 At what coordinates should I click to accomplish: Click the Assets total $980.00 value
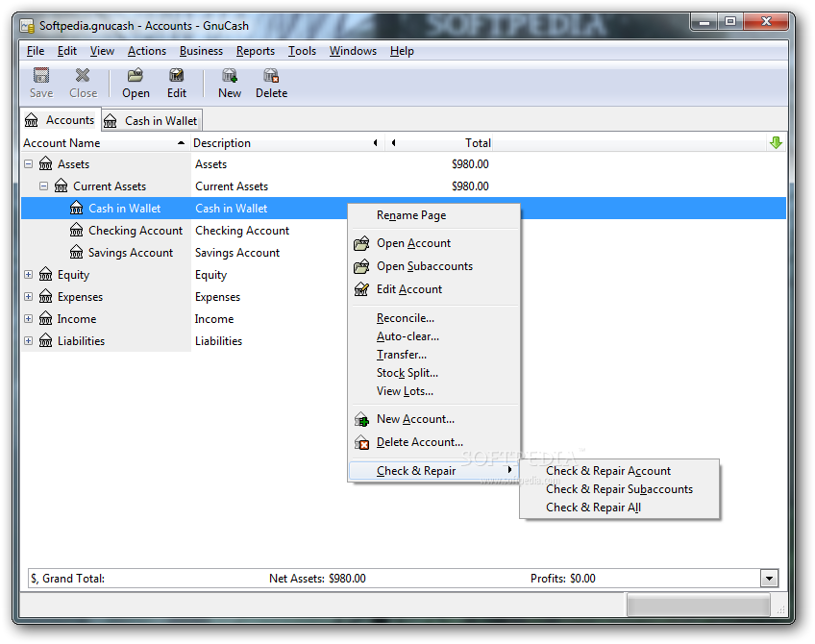470,163
